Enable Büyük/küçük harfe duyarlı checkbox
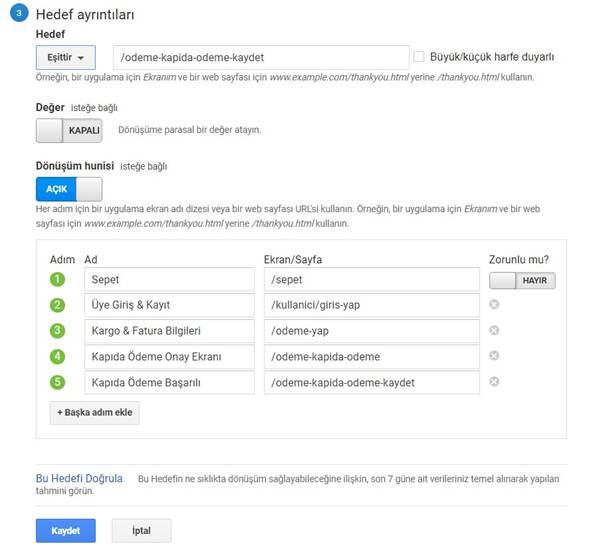The image size is (605, 552). pyautogui.click(x=419, y=57)
